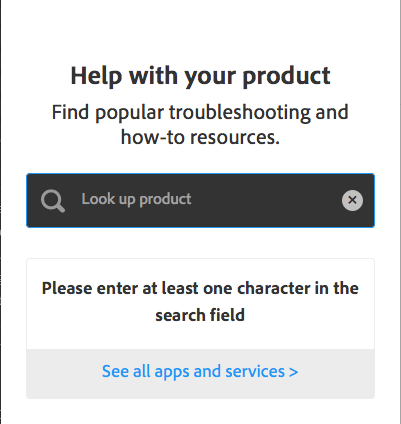
Task: Click the white results message card
Action: [200, 304]
